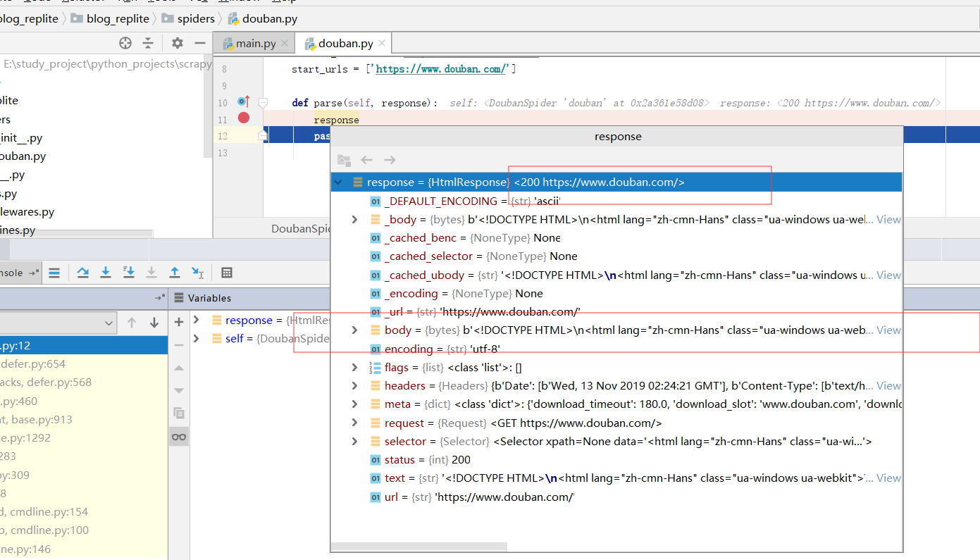Image resolution: width=980 pixels, height=560 pixels.
Task: Click View link for _body
Action: [x=888, y=220]
